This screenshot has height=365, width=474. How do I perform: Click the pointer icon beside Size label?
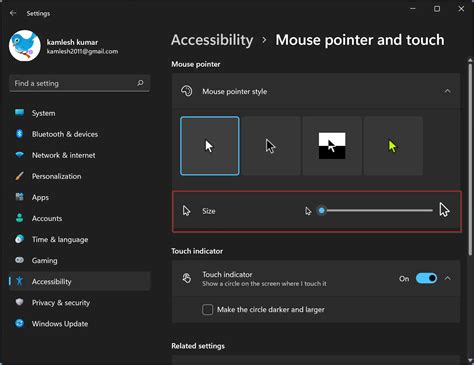coord(186,211)
